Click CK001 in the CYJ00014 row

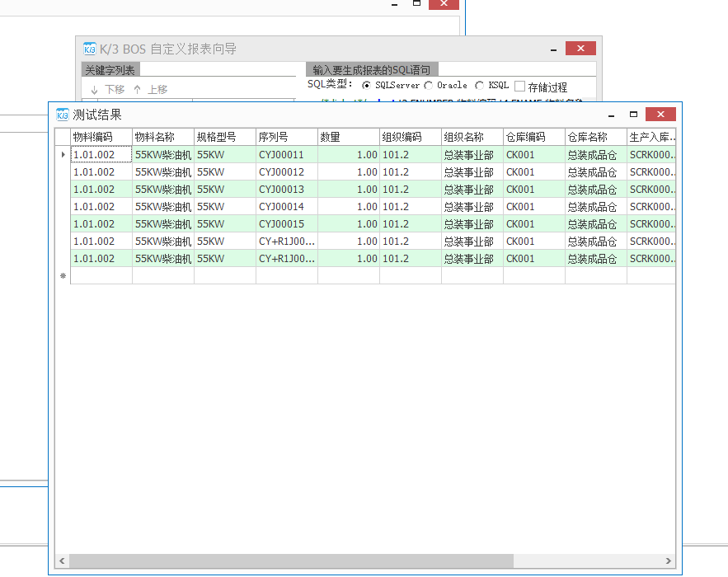coord(533,207)
